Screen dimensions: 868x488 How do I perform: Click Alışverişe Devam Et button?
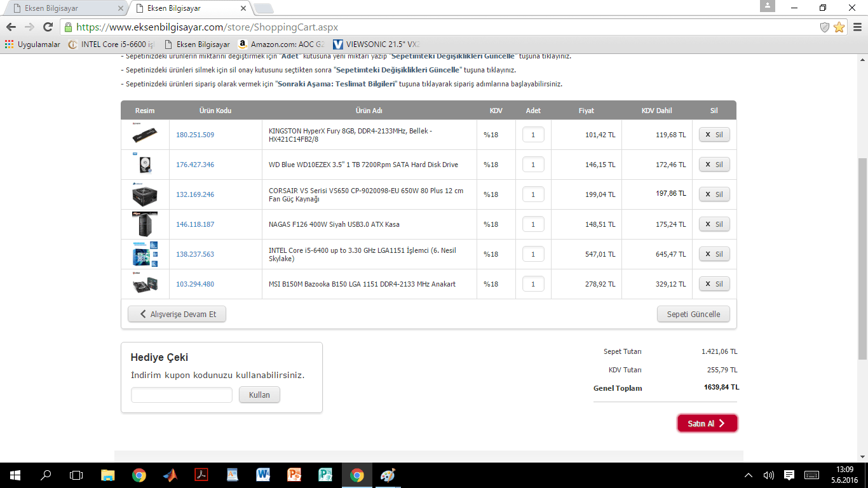pos(177,314)
